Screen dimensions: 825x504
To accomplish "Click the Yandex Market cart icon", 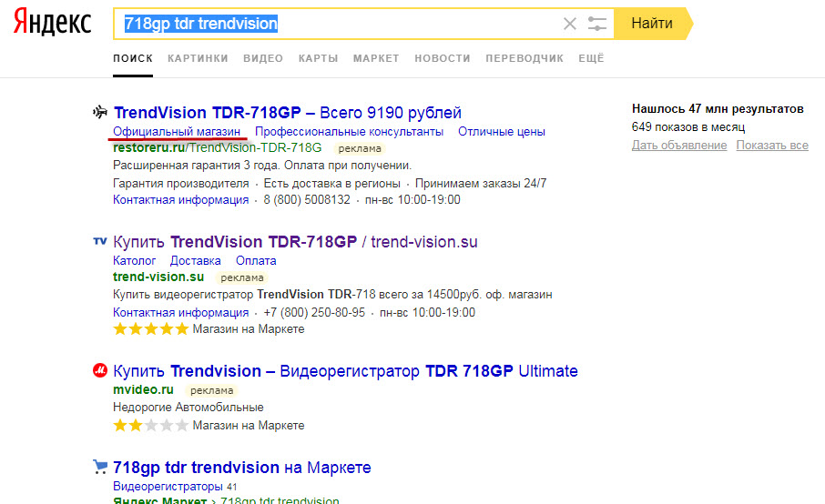I will (x=100, y=468).
